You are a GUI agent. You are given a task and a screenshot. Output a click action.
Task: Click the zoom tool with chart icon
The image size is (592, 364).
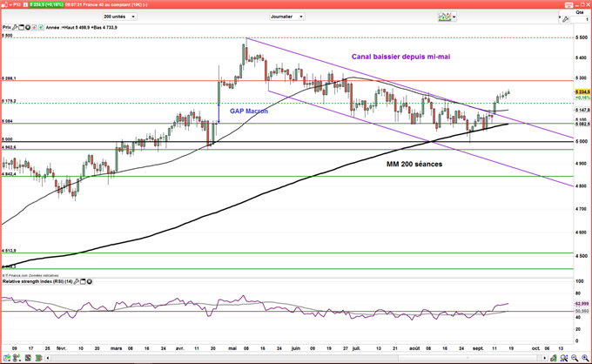click(x=564, y=358)
